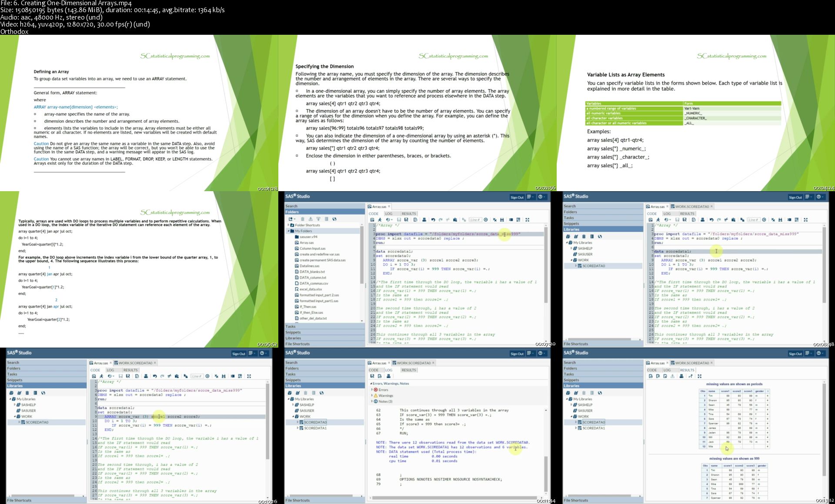
Task: Open More Options menu dropdown in 00:07:20 header
Action: (x=530, y=197)
